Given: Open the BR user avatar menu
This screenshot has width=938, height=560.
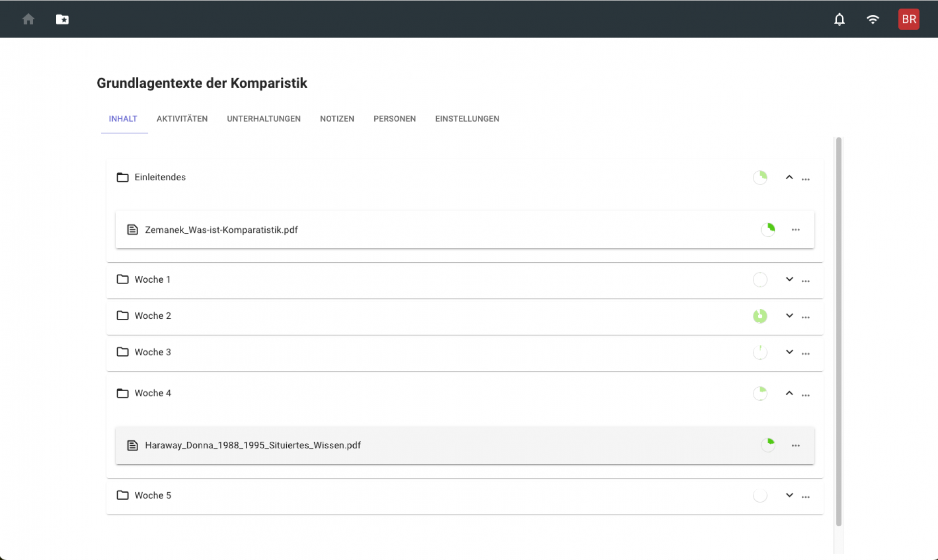Looking at the screenshot, I should pyautogui.click(x=909, y=19).
